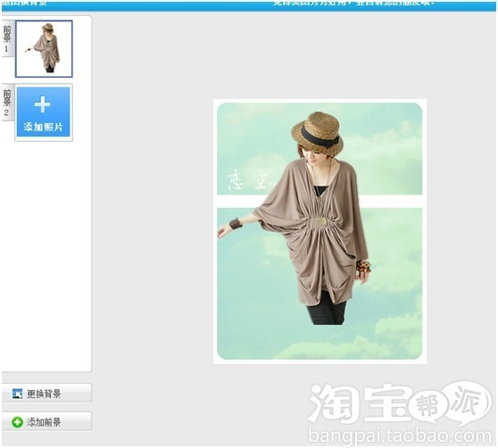Click the bangpai.taobao.com watermark text
Screen dimensions: 498x448
[x=400, y=436]
